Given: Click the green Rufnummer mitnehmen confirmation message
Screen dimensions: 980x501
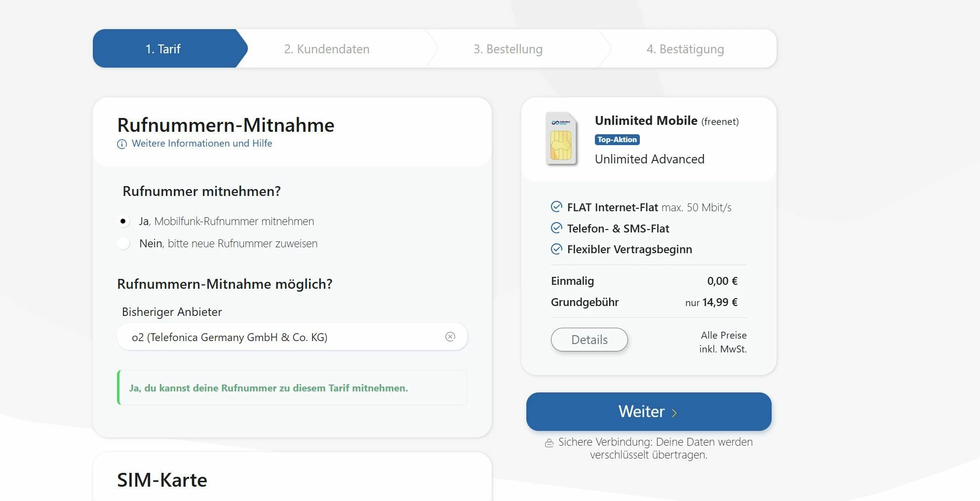Looking at the screenshot, I should [292, 387].
